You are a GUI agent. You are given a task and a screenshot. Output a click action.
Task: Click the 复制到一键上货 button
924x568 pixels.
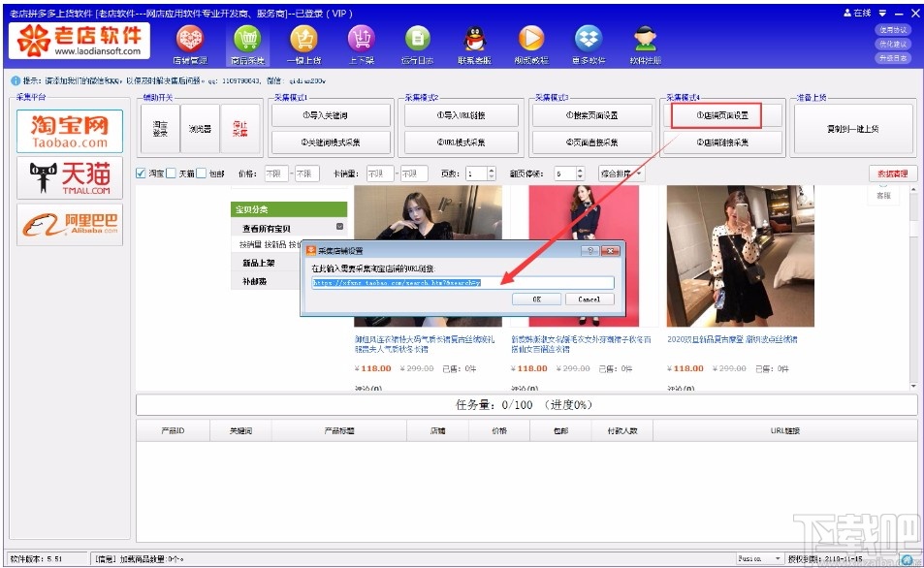(x=851, y=126)
